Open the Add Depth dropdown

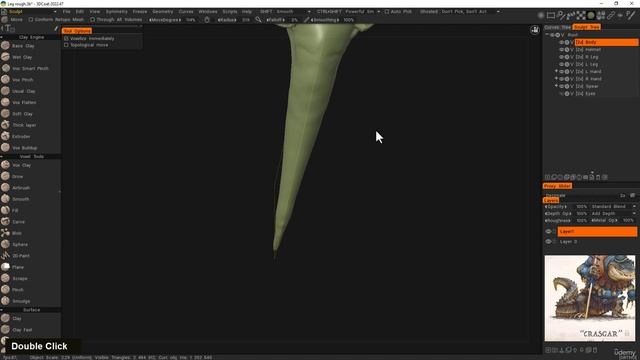pyautogui.click(x=613, y=213)
